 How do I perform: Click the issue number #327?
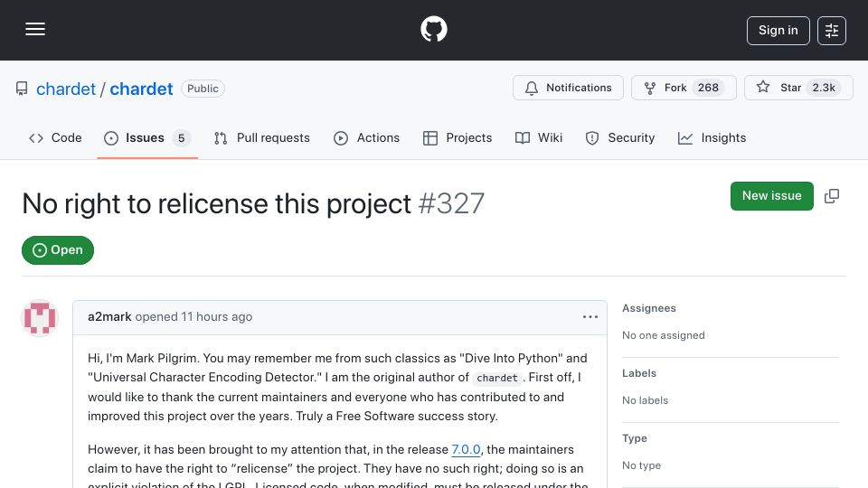click(x=451, y=203)
